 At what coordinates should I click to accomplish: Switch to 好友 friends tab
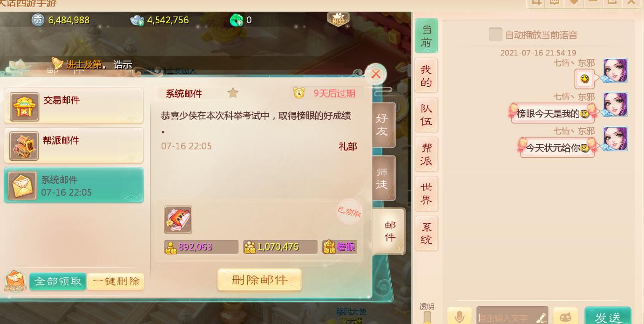pos(383,124)
